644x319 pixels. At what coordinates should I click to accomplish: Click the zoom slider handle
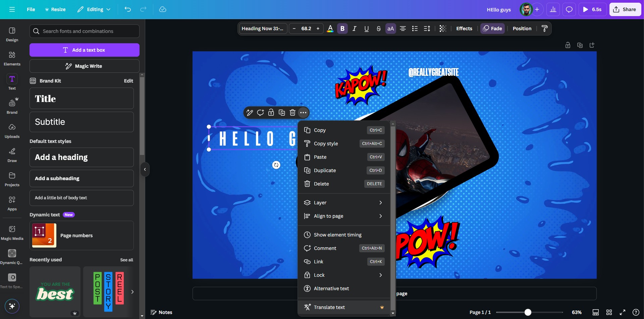pyautogui.click(x=528, y=312)
